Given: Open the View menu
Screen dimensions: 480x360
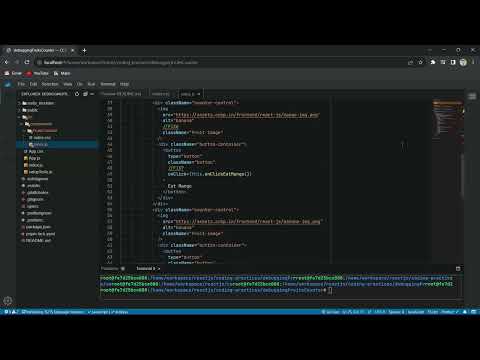Looking at the screenshot, I should 68,84.
